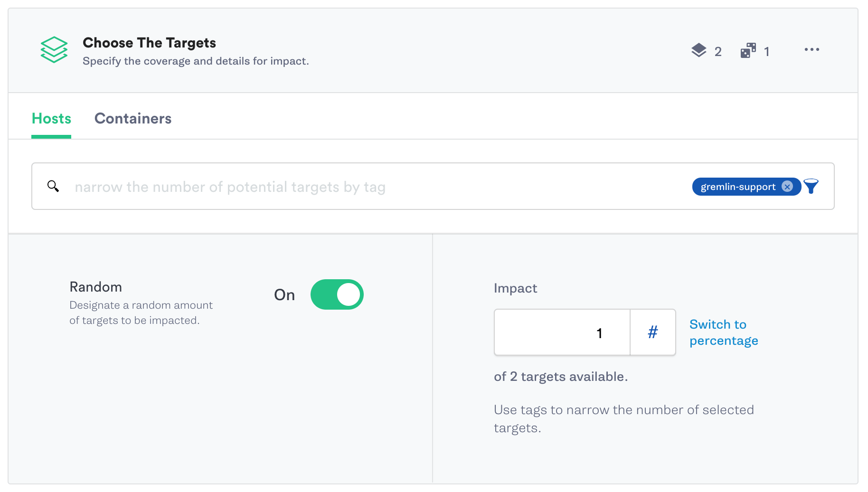
Task: Click the blue funnel filter icon
Action: click(811, 187)
